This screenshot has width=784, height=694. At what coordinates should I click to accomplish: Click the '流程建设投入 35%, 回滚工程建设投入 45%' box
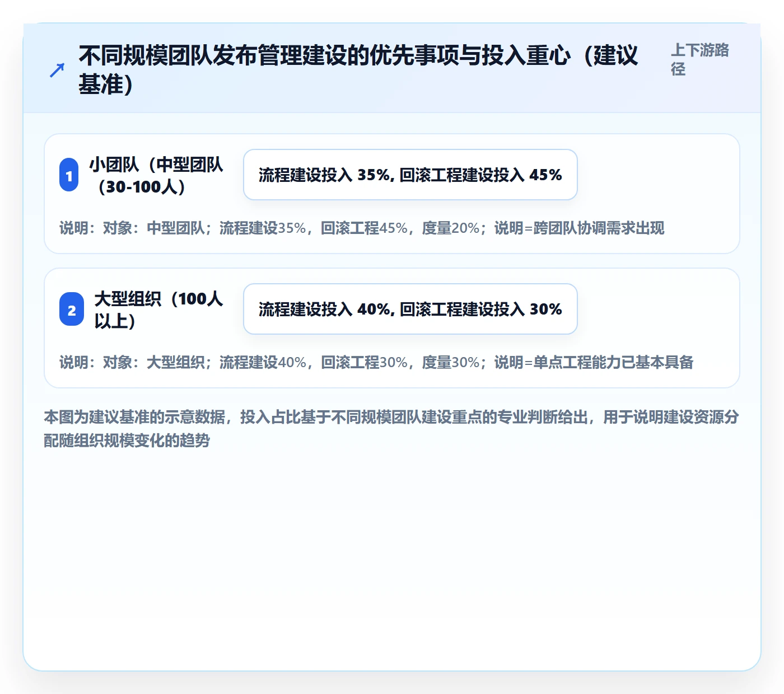(410, 175)
